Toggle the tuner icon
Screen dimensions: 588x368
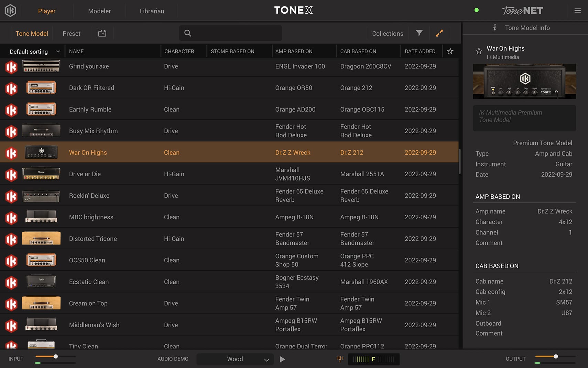(340, 359)
